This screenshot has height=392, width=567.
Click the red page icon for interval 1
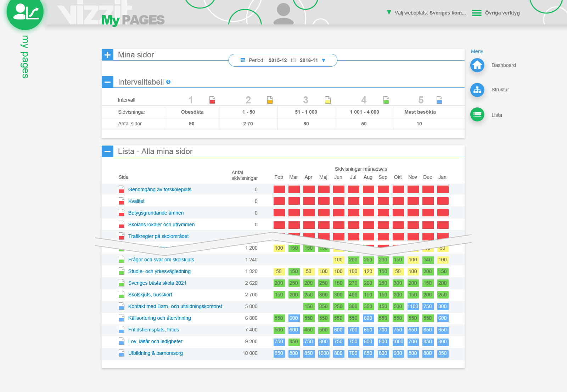[212, 100]
